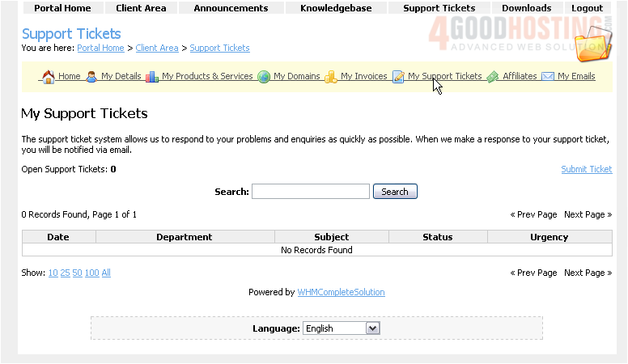
Task: Click the ticket search text field
Action: [x=310, y=192]
